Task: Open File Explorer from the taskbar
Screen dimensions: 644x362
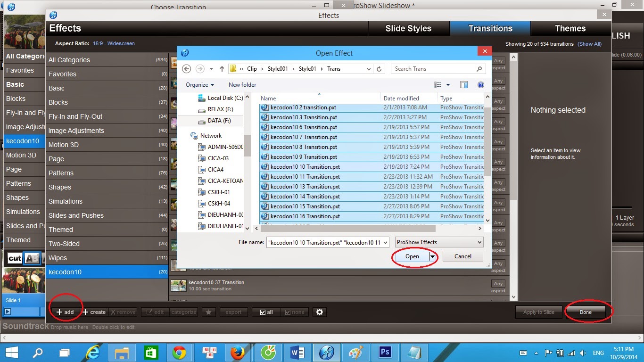Action: [x=122, y=353]
